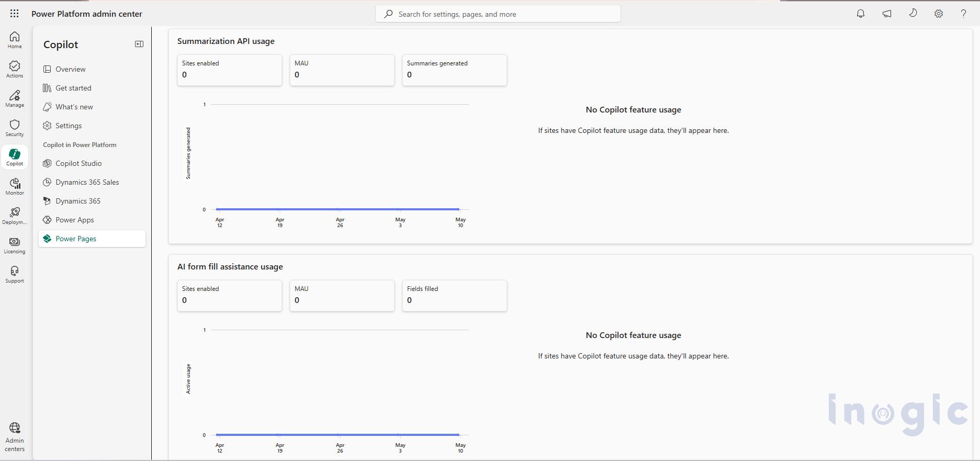Open Support in the left rail
This screenshot has width=980, height=461.
[x=15, y=274]
